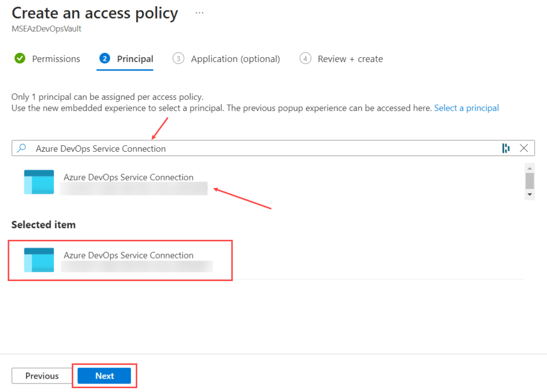Click the search result application icon
547x392 pixels.
(39, 182)
